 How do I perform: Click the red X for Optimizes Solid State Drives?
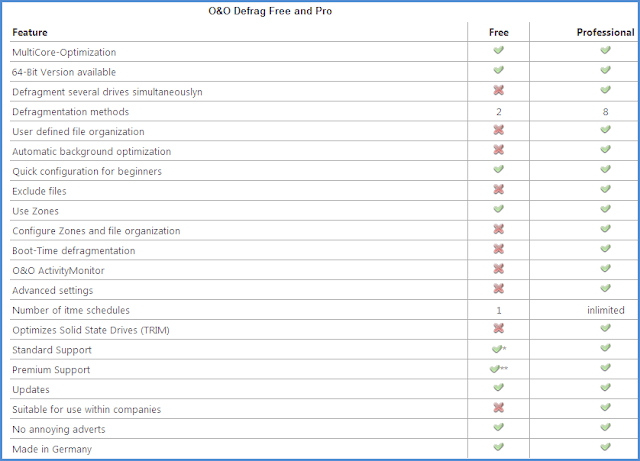coord(498,328)
